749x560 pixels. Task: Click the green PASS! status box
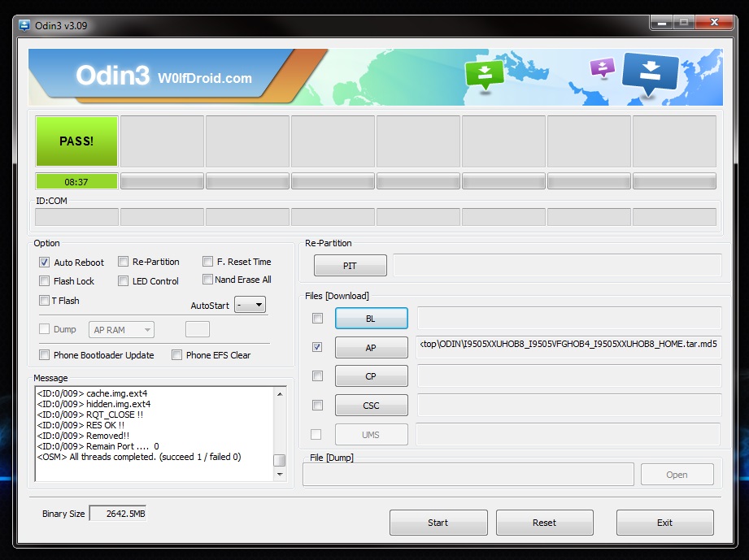coord(76,141)
